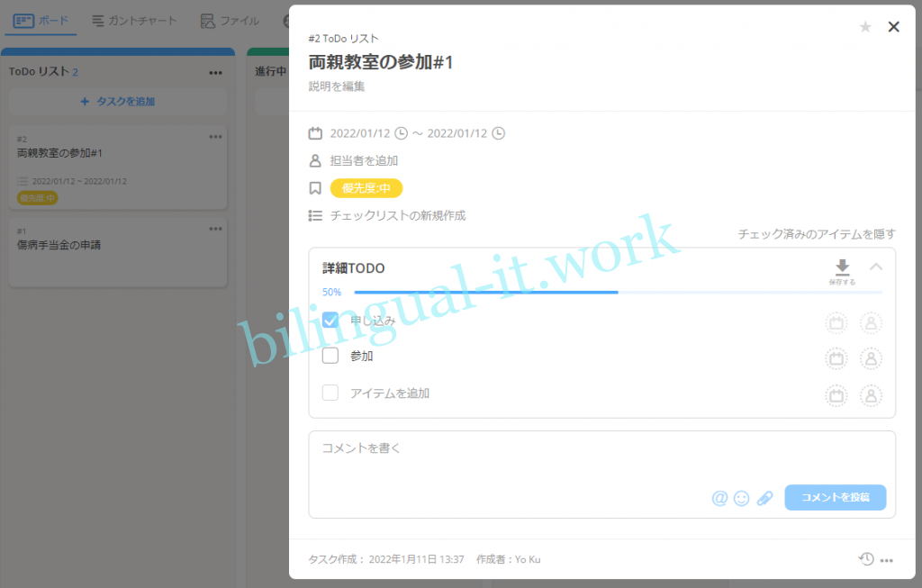Open the ToDo リスト column options menu
The image size is (922, 588).
click(x=215, y=73)
